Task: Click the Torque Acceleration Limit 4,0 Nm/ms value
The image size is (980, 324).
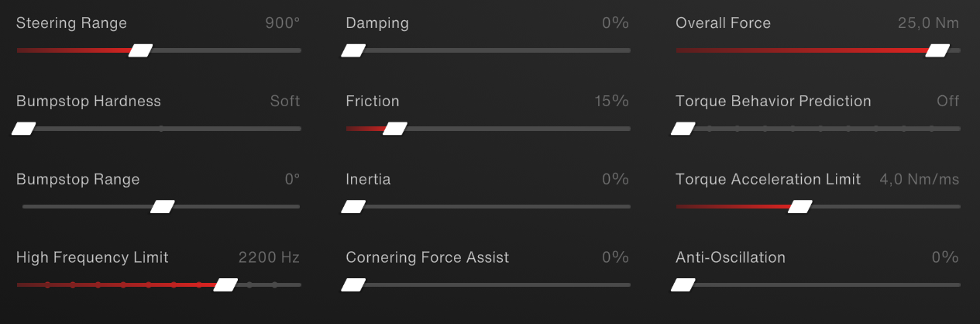Action: click(x=920, y=180)
